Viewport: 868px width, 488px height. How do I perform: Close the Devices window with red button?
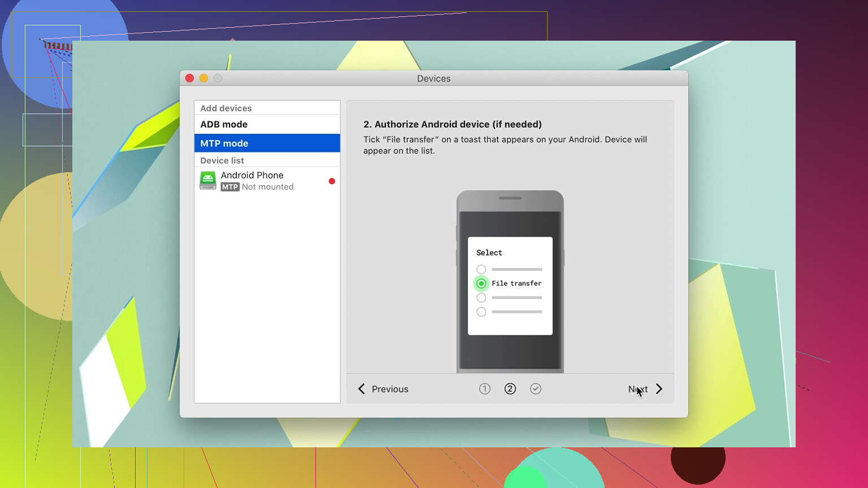tap(190, 79)
